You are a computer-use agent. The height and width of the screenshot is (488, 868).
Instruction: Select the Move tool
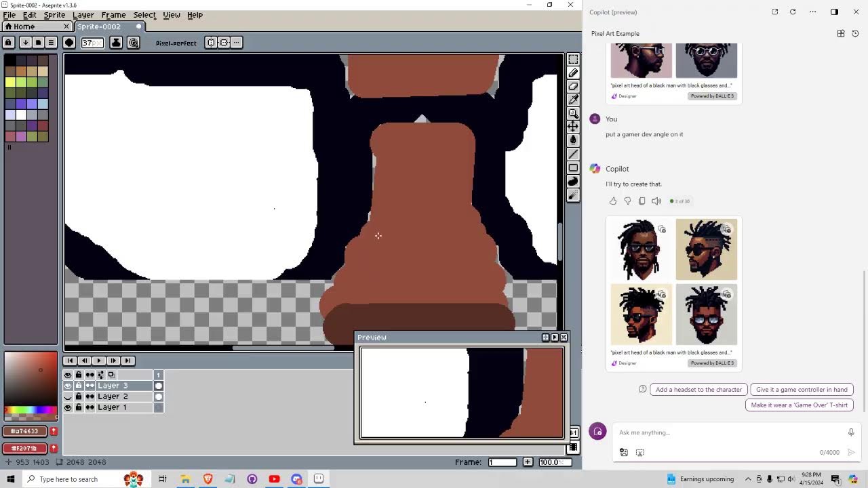click(x=573, y=127)
